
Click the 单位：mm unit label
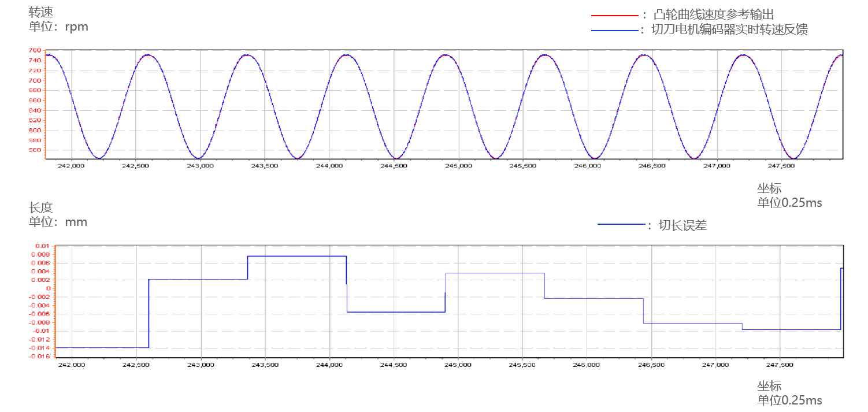58,221
